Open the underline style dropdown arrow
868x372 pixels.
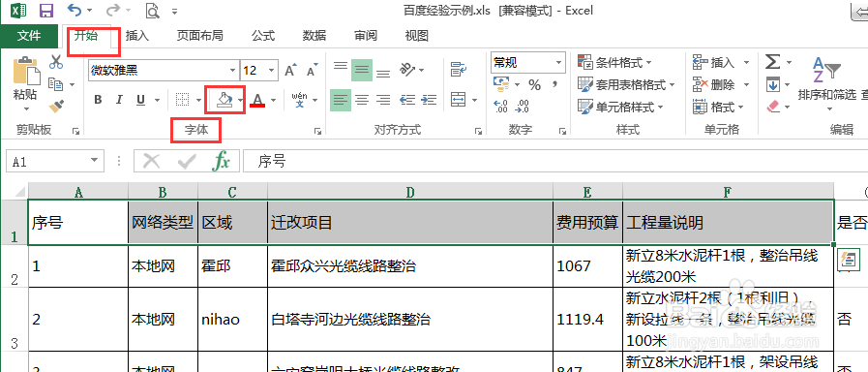tap(157, 101)
